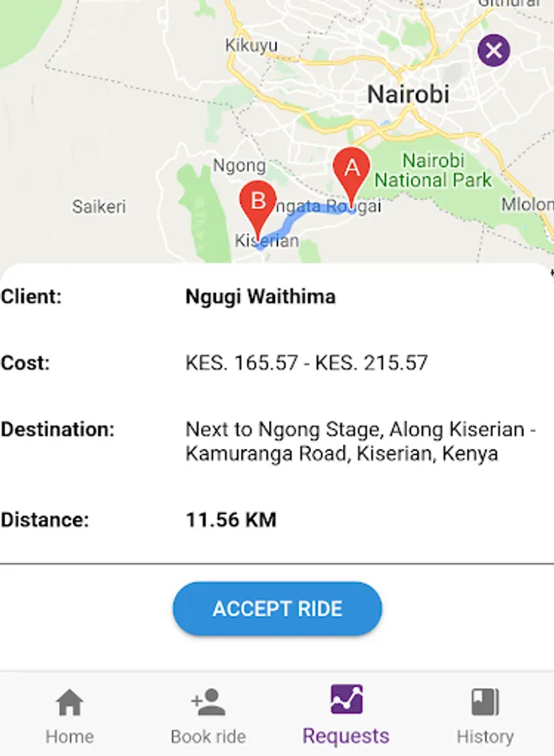Click the Nairobi city label on map

point(409,94)
